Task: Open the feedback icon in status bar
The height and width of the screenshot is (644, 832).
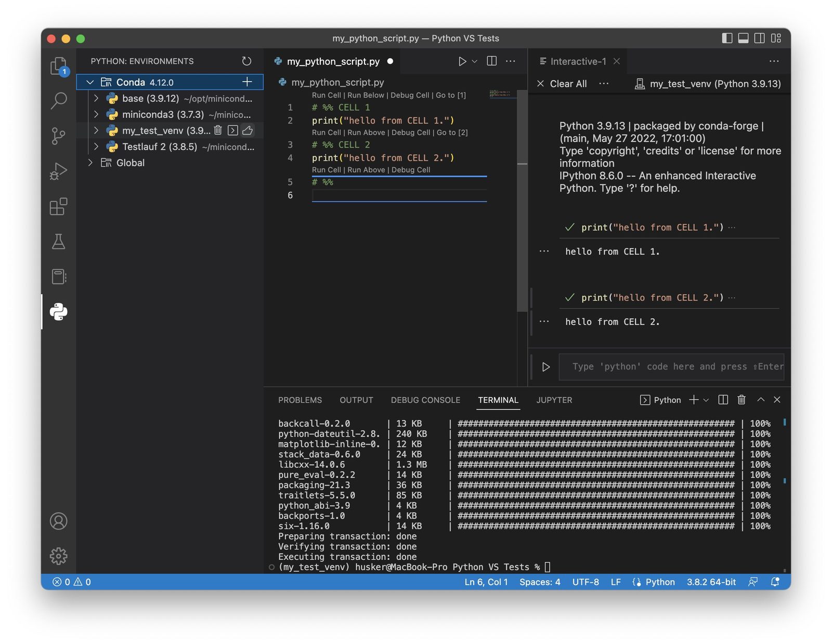Action: click(753, 582)
